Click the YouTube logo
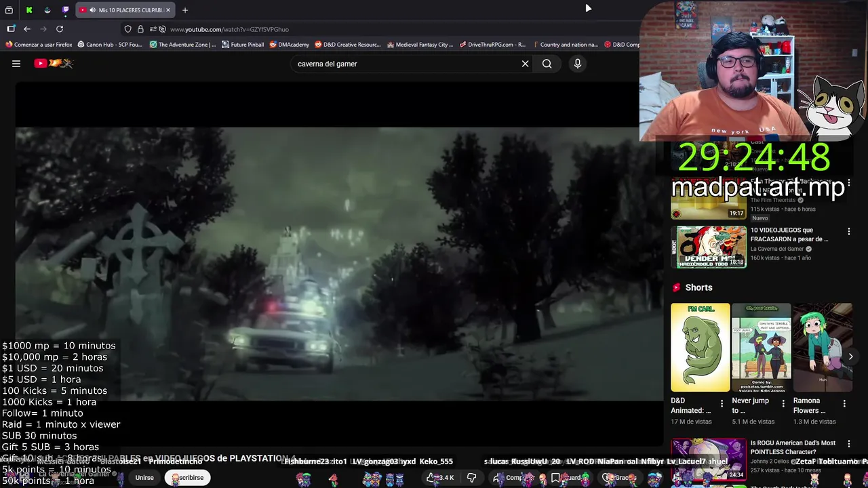Image resolution: width=868 pixels, height=488 pixels. pyautogui.click(x=54, y=63)
